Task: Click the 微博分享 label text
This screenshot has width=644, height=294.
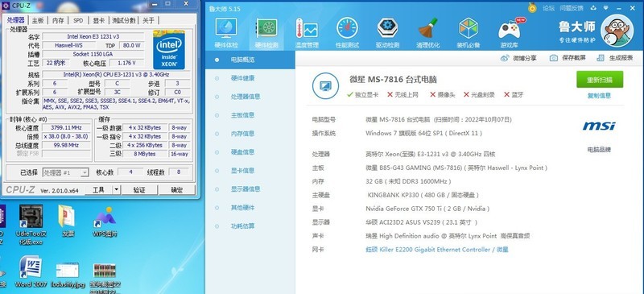Action: tap(525, 58)
